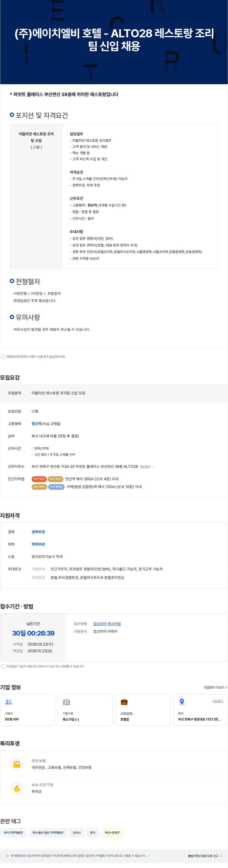The image size is (228, 868).
Task: Select the 조리사 tag
Action: [77, 832]
